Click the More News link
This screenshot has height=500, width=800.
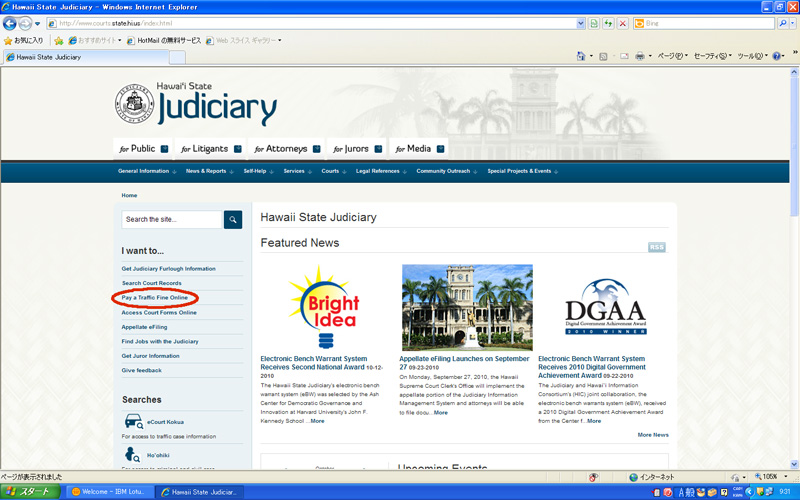click(653, 435)
